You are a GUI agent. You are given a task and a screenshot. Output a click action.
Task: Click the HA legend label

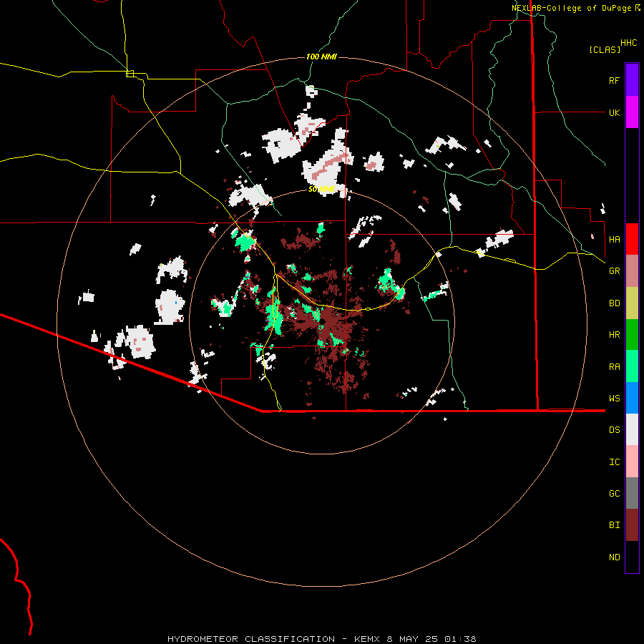614,240
